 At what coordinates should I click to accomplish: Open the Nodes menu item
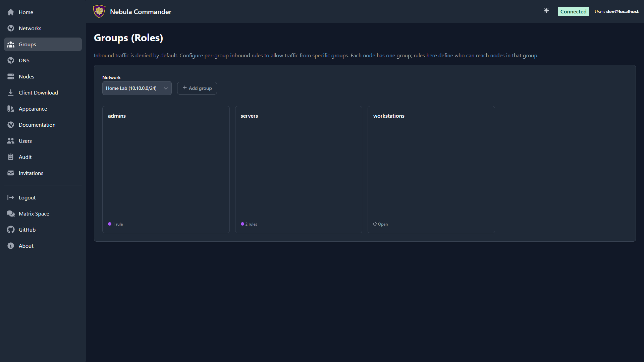43,76
